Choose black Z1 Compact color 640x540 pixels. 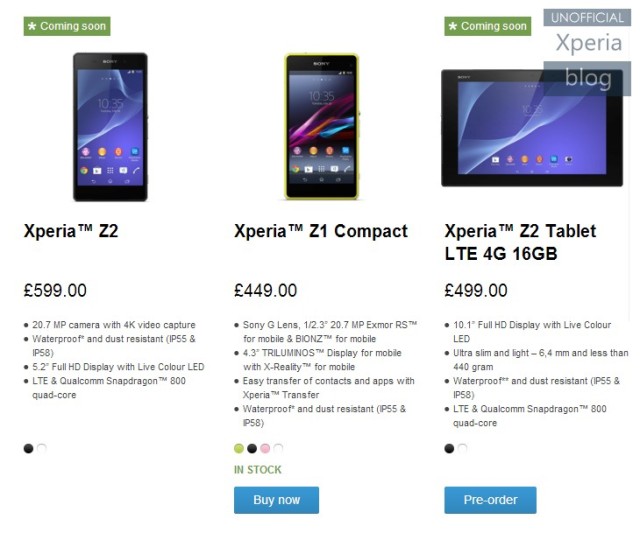coord(252,448)
